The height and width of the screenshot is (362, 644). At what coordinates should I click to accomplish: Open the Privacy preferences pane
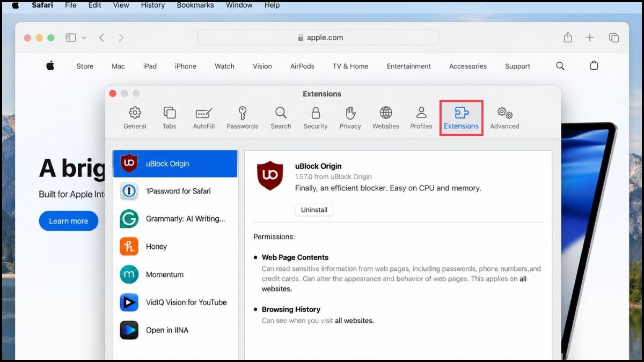(350, 118)
